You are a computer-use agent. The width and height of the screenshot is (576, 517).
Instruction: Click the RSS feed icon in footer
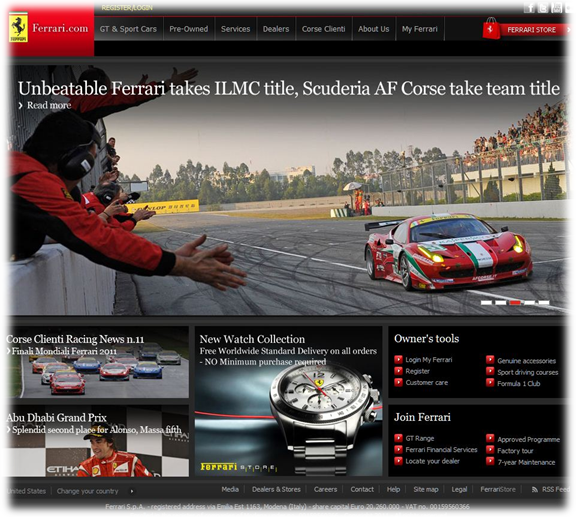pyautogui.click(x=535, y=489)
